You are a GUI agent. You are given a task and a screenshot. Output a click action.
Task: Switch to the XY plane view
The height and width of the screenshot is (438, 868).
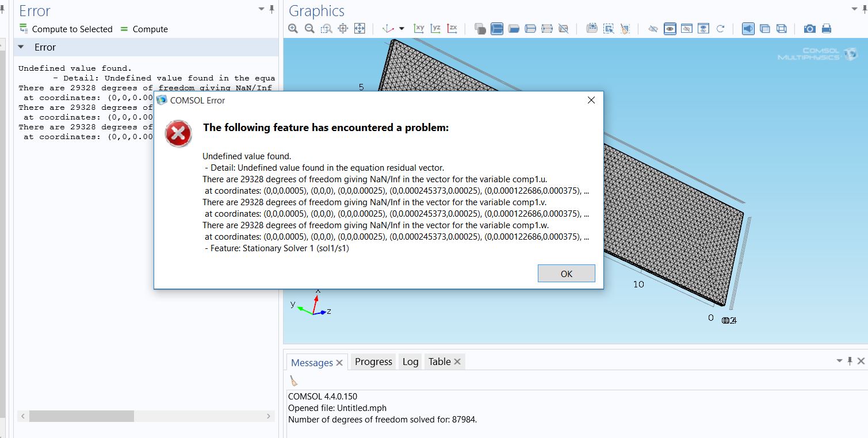[419, 29]
